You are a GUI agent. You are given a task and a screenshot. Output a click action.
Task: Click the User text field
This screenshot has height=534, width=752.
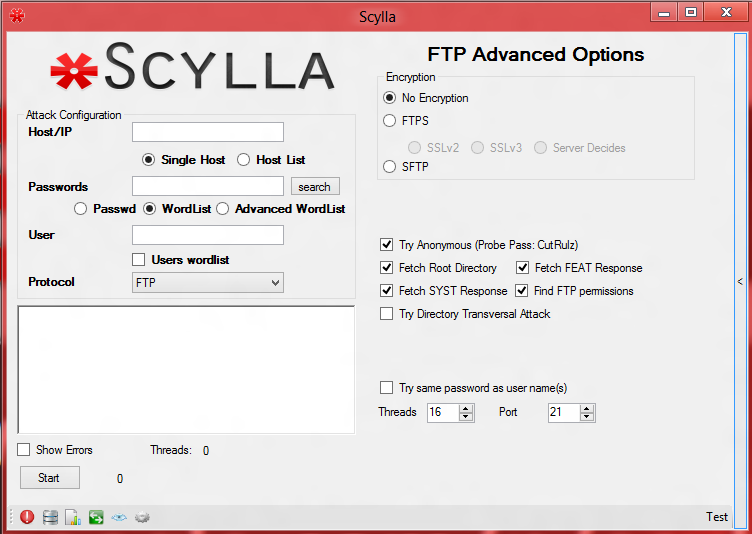(x=208, y=235)
